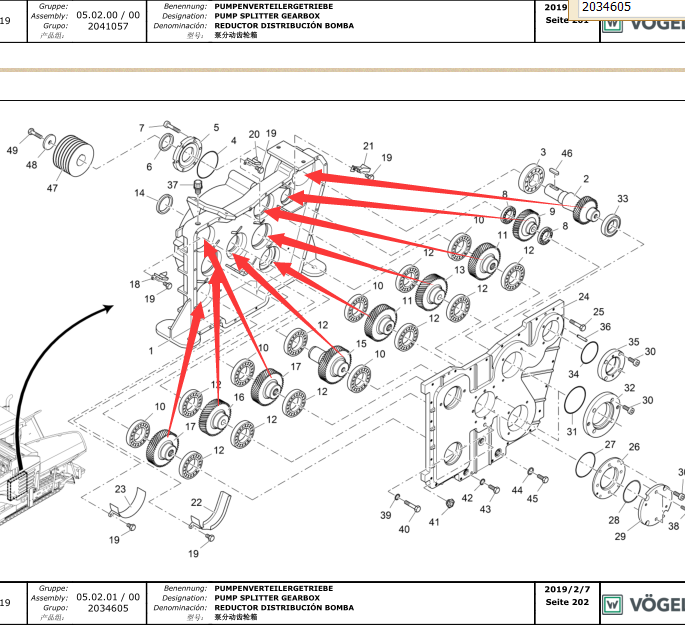
Task: Select part number 2 label
Action: (x=586, y=179)
